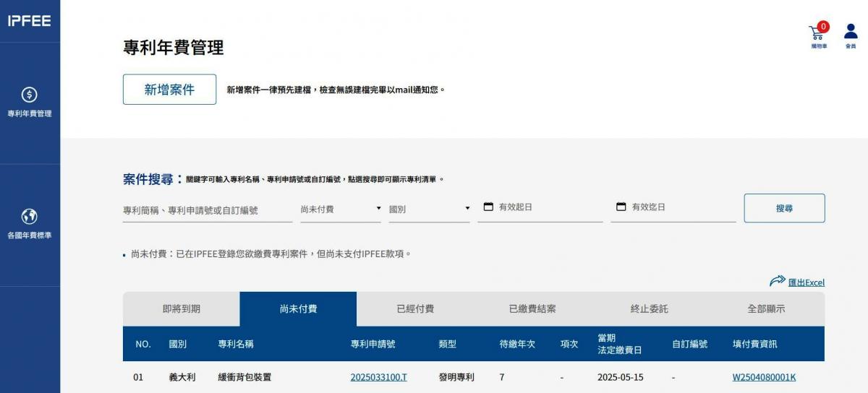The image size is (868, 393).
Task: Click the export to Excel arrow icon
Action: click(777, 281)
